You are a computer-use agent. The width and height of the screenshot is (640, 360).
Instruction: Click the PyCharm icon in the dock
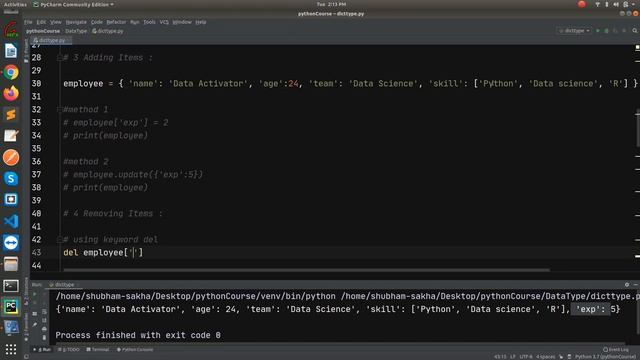(x=11, y=307)
